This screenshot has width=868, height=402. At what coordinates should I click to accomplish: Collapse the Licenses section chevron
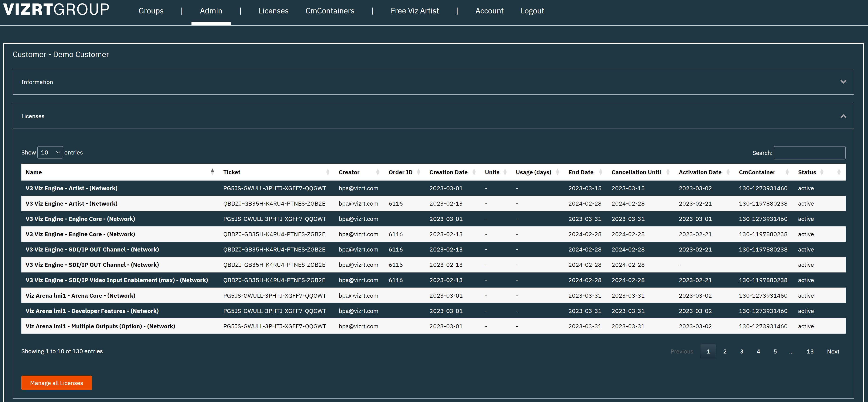tap(843, 116)
